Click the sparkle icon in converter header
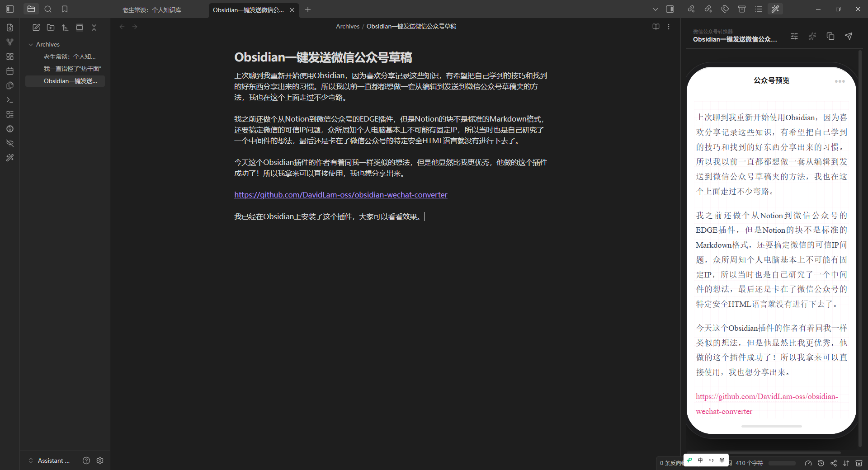This screenshot has width=868, height=470. coord(812,36)
